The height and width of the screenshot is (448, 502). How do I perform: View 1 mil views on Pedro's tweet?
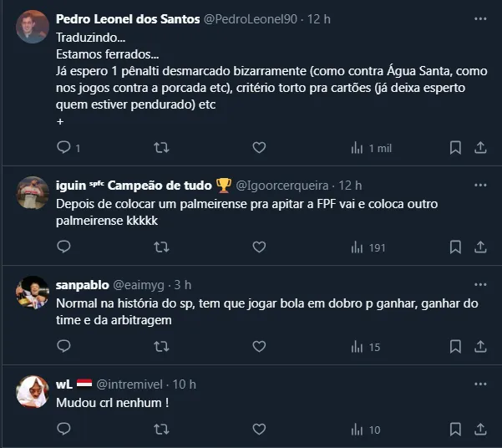pyautogui.click(x=371, y=148)
